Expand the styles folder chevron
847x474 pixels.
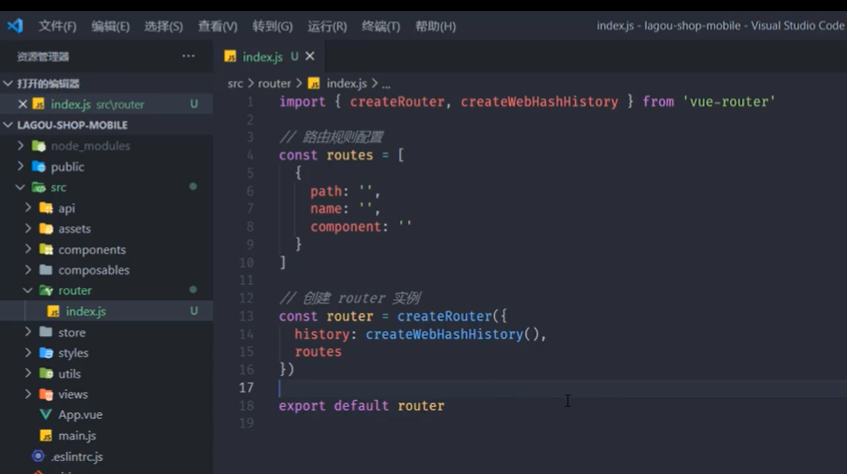28,352
